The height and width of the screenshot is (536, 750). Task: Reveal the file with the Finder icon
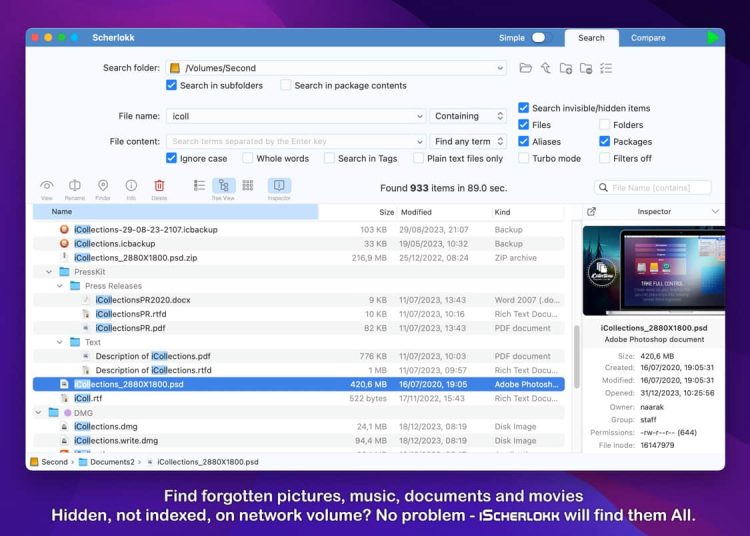103,186
